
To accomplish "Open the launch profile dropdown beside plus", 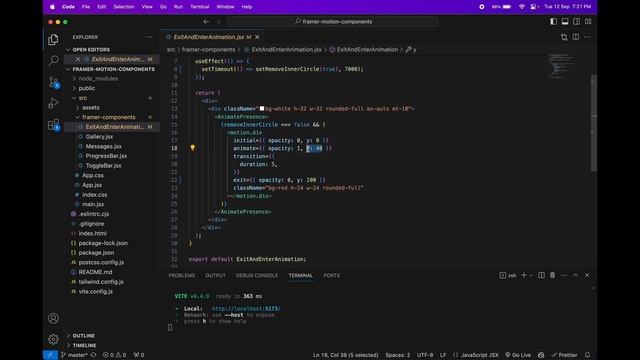I will (x=531, y=276).
